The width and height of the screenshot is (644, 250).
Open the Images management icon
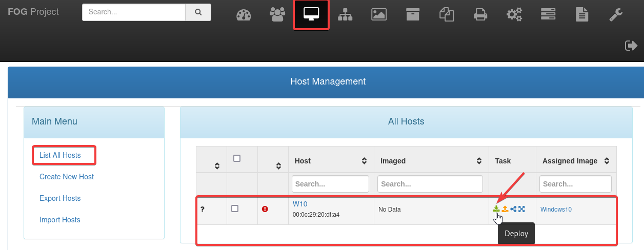pyautogui.click(x=379, y=15)
